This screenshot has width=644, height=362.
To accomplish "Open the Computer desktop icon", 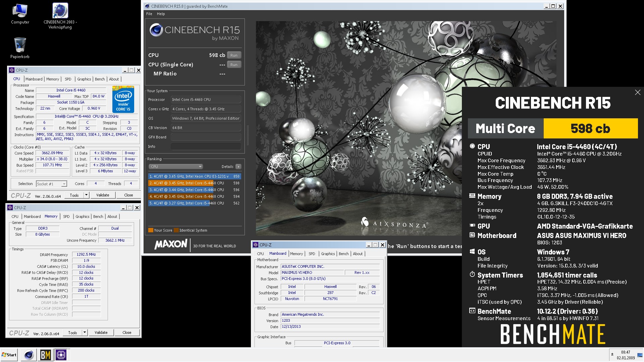I will [x=20, y=14].
